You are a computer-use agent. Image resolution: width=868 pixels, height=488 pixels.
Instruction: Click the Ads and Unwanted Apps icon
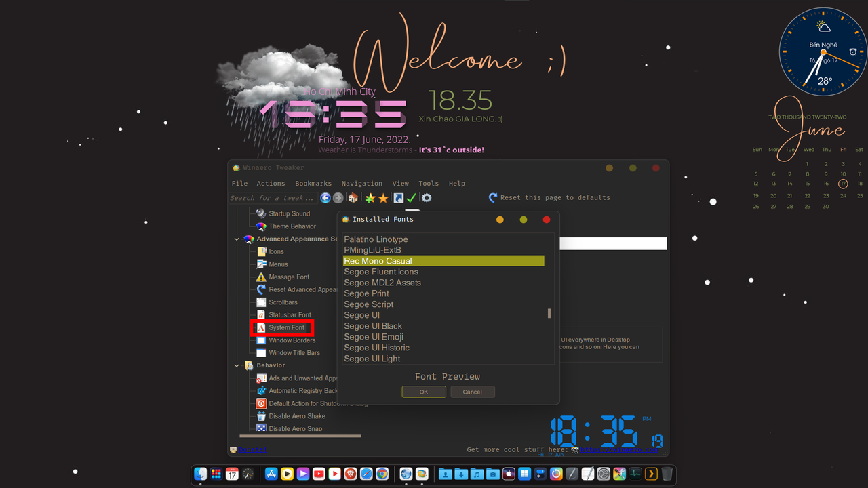[x=261, y=378]
